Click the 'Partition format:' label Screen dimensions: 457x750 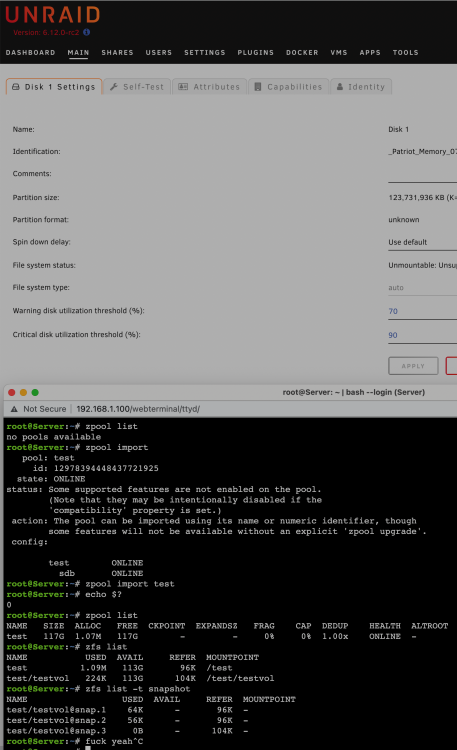[x=41, y=220]
